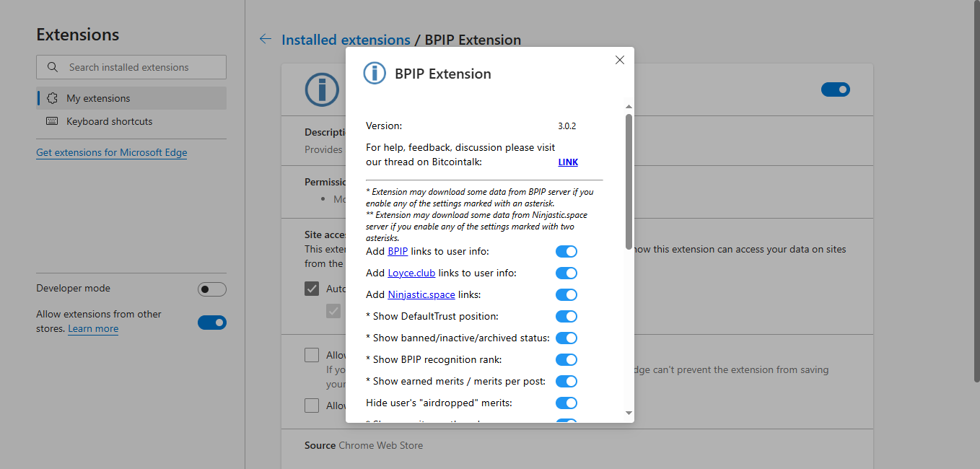The height and width of the screenshot is (469, 980).
Task: Open the Bitcointalk thread LINK
Action: coord(568,162)
